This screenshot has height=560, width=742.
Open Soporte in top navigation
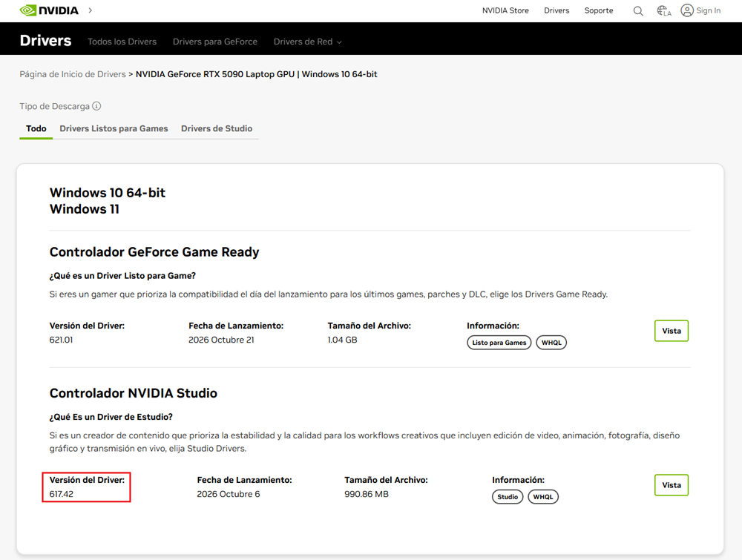pyautogui.click(x=599, y=10)
